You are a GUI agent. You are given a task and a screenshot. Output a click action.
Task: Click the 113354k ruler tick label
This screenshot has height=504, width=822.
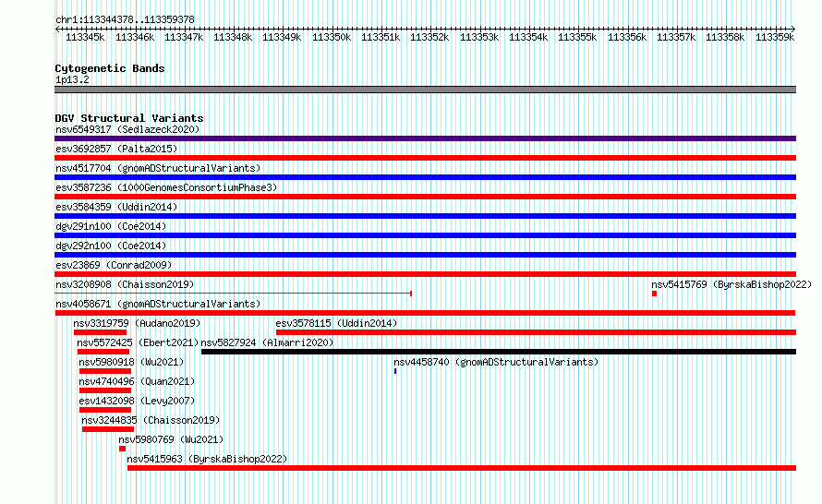528,38
